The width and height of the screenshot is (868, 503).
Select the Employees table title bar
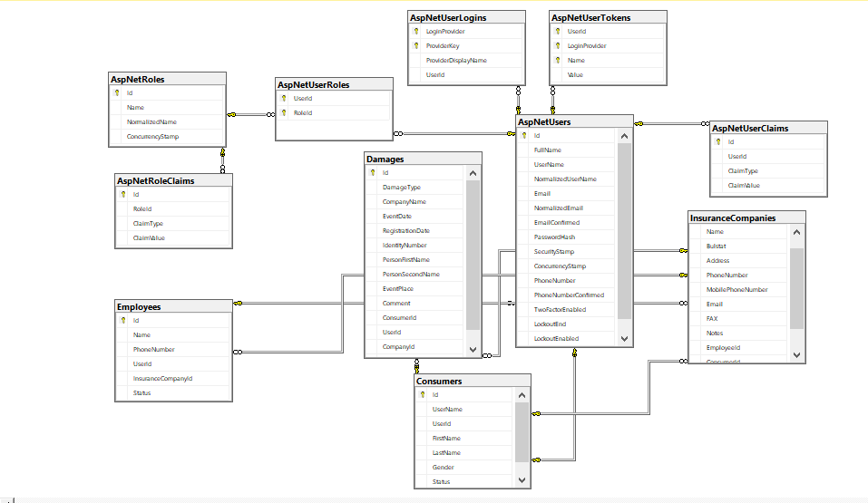coord(173,306)
